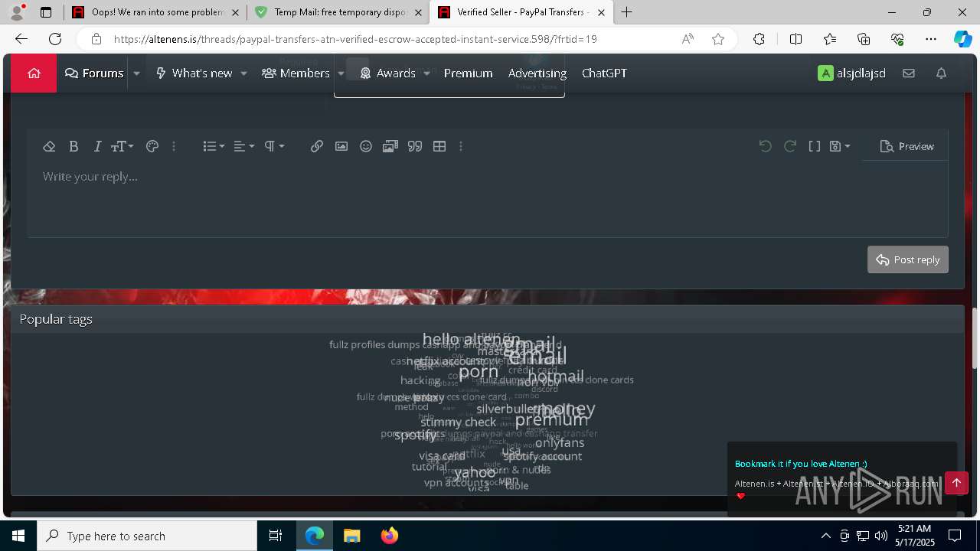Image resolution: width=980 pixels, height=551 pixels.
Task: Insert a link in the reply
Action: [x=317, y=146]
